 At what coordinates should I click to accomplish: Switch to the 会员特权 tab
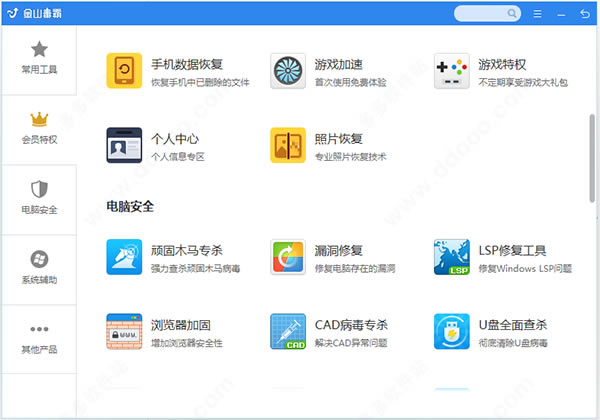[x=39, y=130]
